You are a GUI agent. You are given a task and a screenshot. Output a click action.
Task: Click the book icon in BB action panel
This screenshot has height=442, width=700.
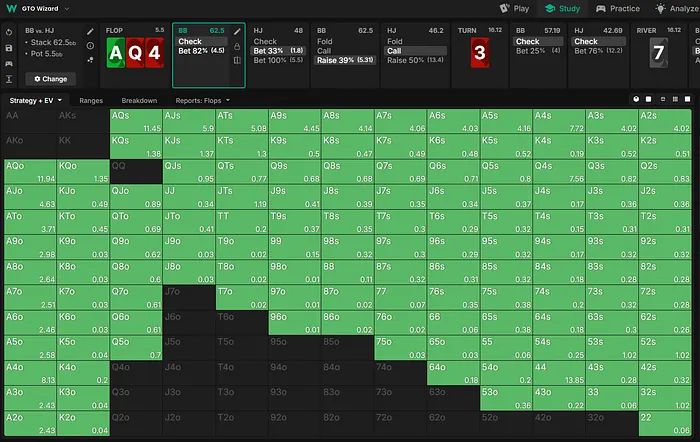(237, 60)
